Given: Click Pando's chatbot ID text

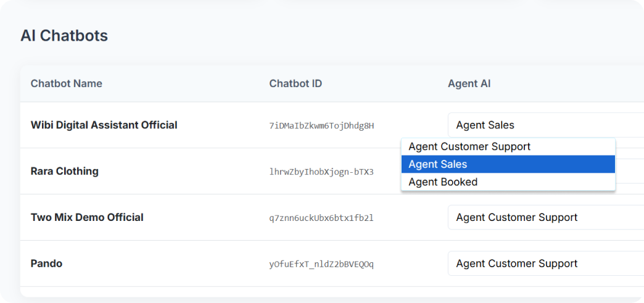Looking at the screenshot, I should [x=321, y=264].
